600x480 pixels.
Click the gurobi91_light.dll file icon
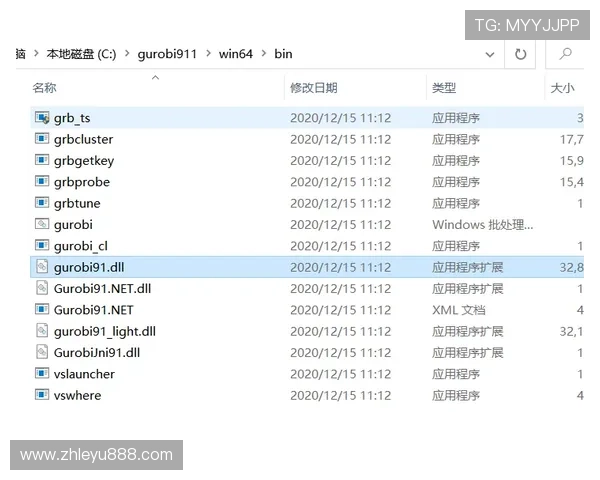point(42,331)
